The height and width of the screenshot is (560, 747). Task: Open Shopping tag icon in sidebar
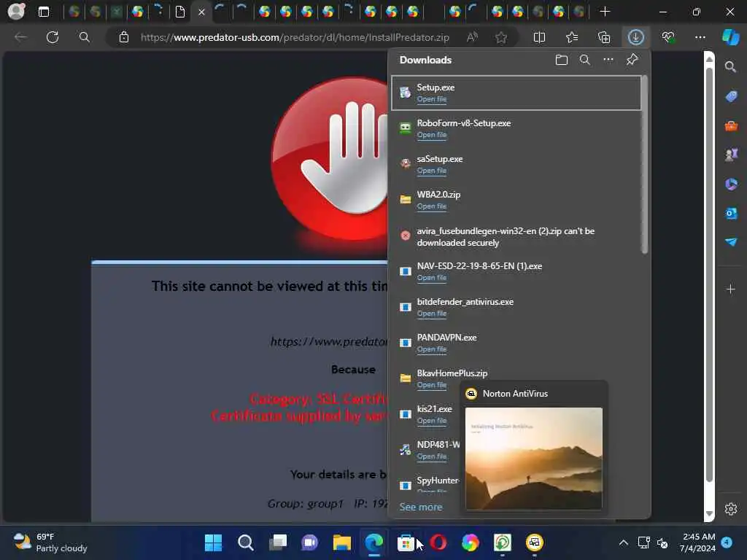tap(731, 96)
